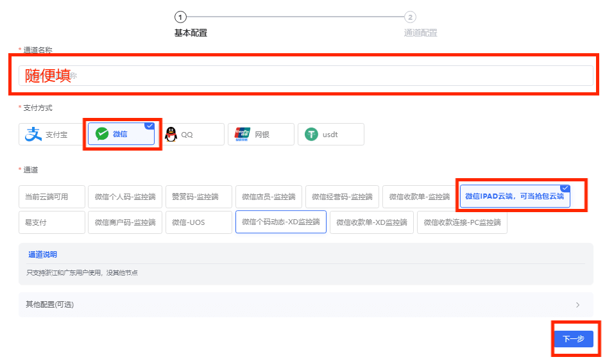Choose 微信收款连接-PC监控端 channel

462,222
